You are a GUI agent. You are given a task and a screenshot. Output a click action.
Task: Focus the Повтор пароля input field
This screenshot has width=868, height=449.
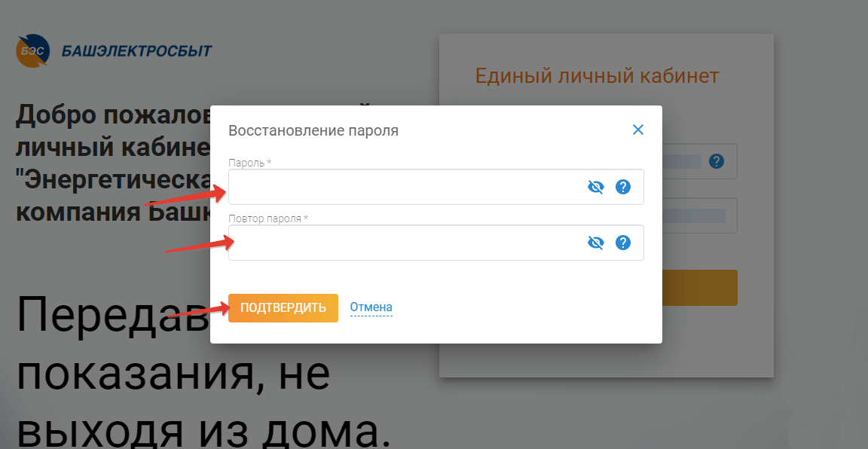[x=436, y=243]
